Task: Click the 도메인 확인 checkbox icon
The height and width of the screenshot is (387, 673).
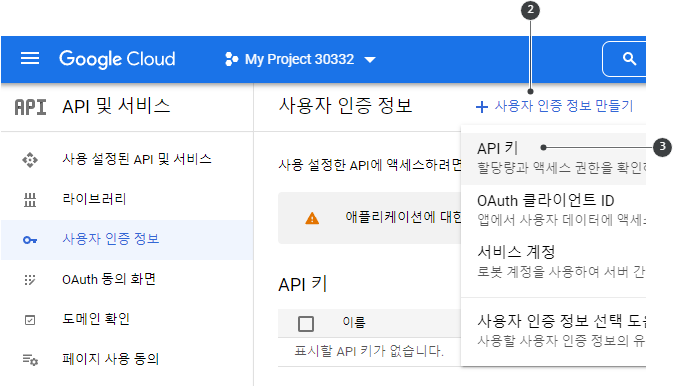Action: [x=30, y=320]
